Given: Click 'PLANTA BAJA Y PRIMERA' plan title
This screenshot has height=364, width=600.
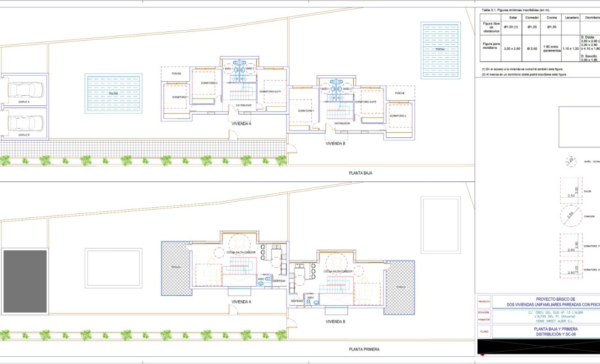Looking at the screenshot, I should (x=556, y=329).
